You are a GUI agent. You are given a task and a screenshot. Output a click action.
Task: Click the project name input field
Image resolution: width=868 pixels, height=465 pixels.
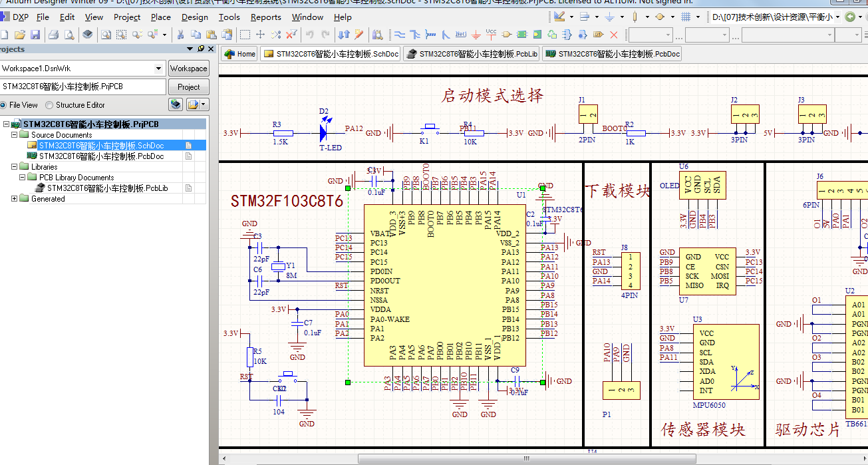click(82, 87)
